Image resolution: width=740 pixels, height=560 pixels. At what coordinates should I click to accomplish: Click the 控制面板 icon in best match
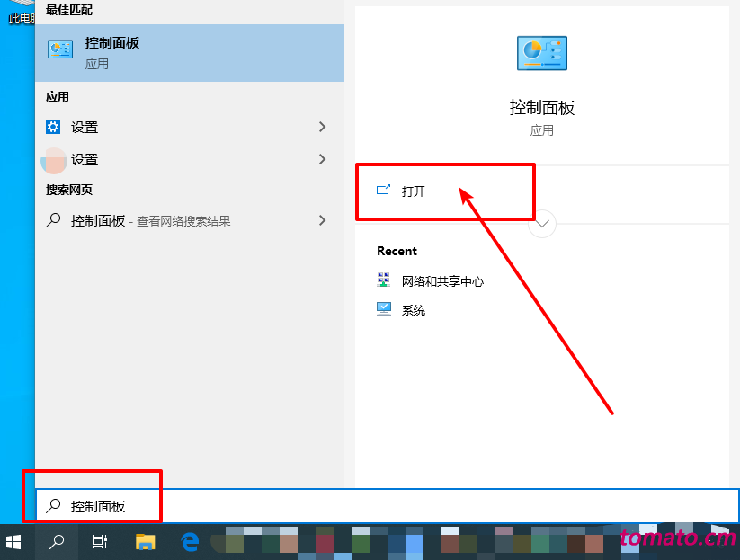point(60,49)
